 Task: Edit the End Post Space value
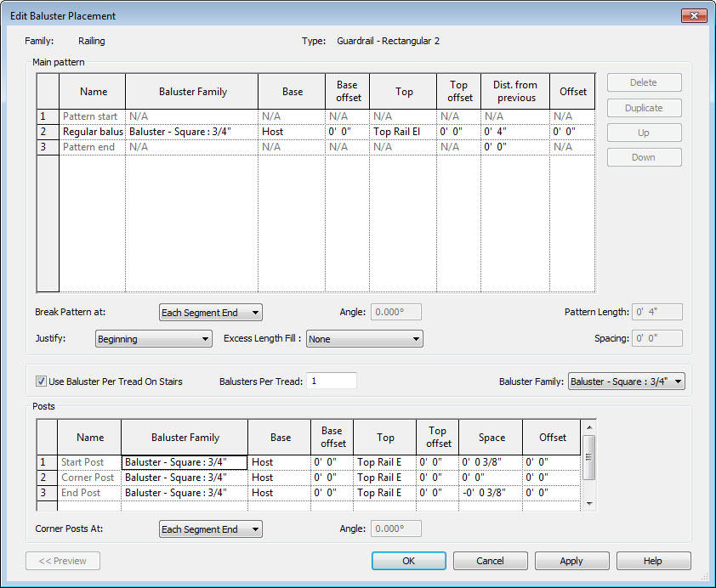[491, 493]
